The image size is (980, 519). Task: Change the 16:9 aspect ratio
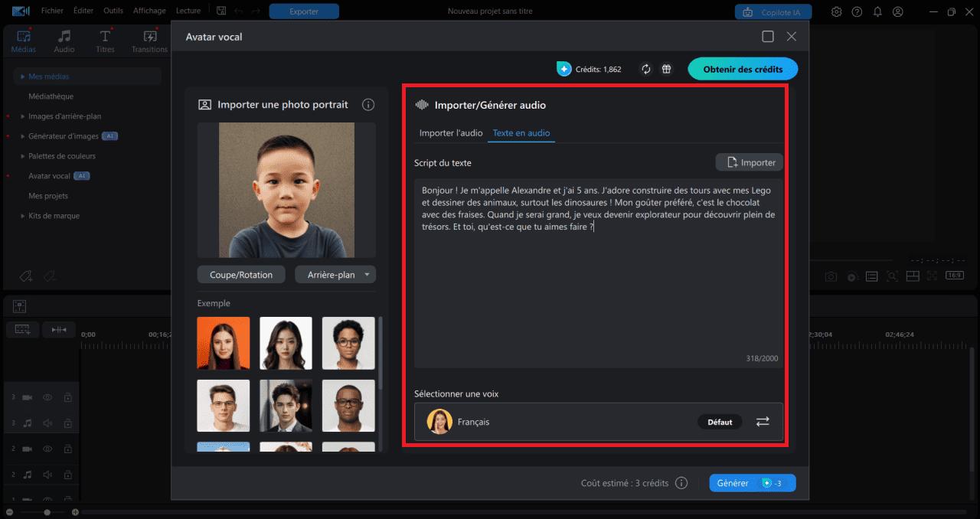[x=954, y=276]
